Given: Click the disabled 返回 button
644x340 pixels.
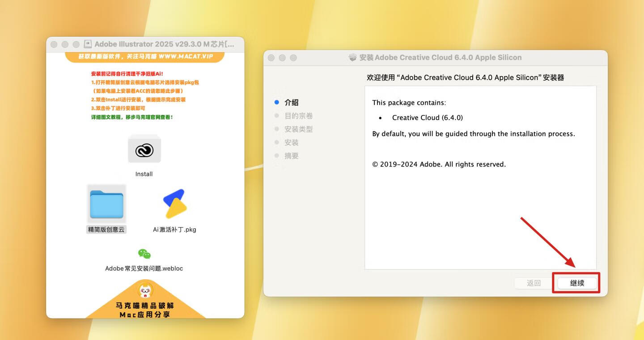Looking at the screenshot, I should point(534,283).
